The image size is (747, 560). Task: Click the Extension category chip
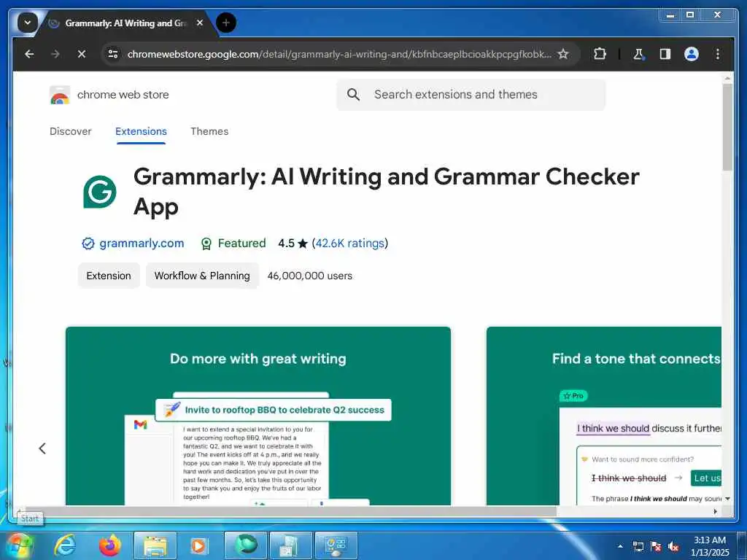[x=109, y=276]
